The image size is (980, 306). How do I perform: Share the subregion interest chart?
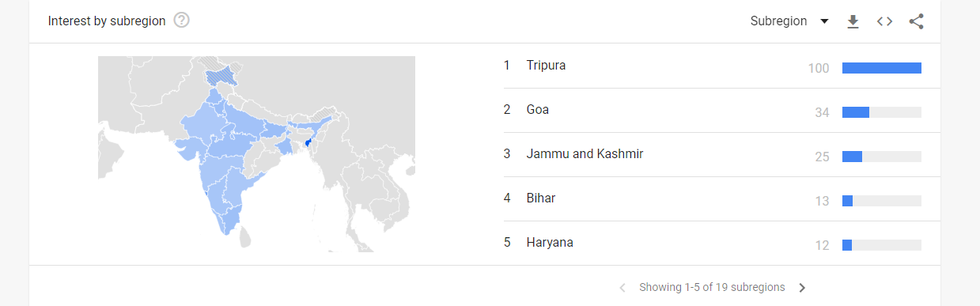[x=916, y=21]
